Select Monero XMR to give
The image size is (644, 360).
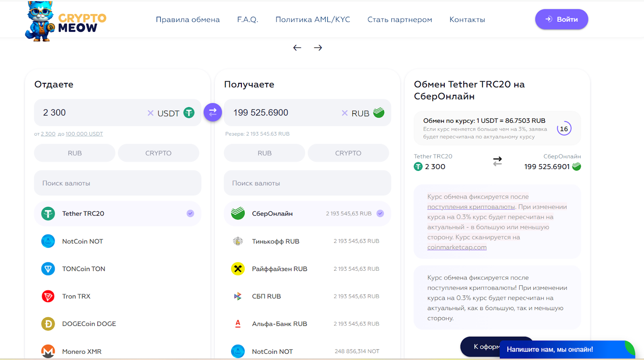pyautogui.click(x=118, y=351)
